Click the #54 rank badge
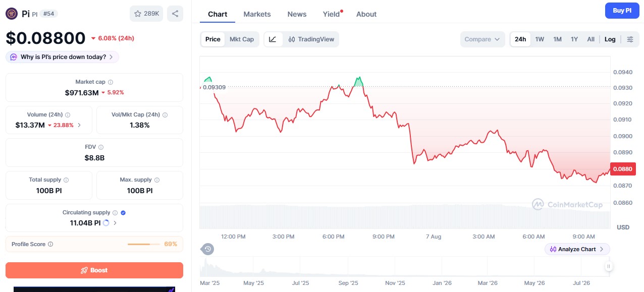Viewport: 644px width, 292px height. [x=49, y=14]
